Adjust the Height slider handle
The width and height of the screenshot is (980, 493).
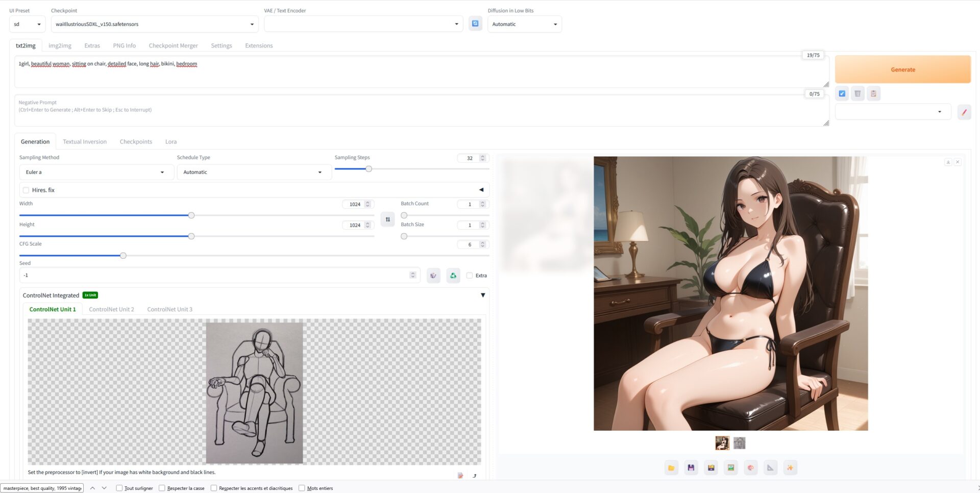coord(191,236)
